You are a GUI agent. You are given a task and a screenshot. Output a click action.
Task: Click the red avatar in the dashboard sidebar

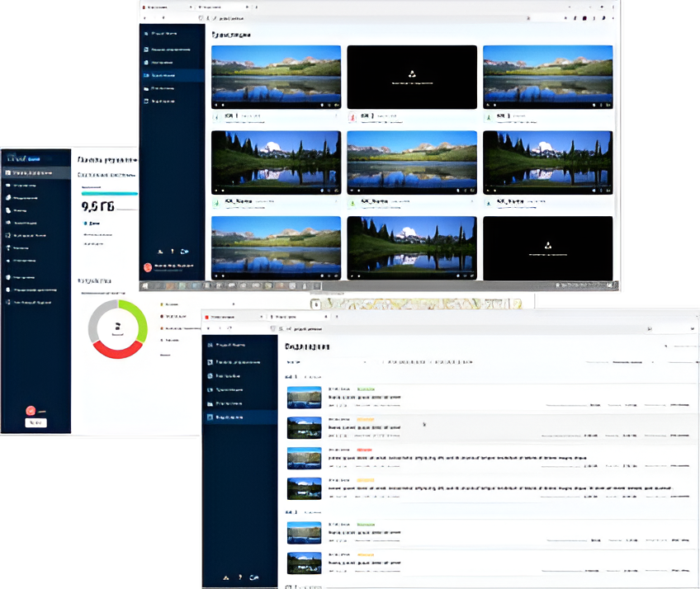[31, 411]
